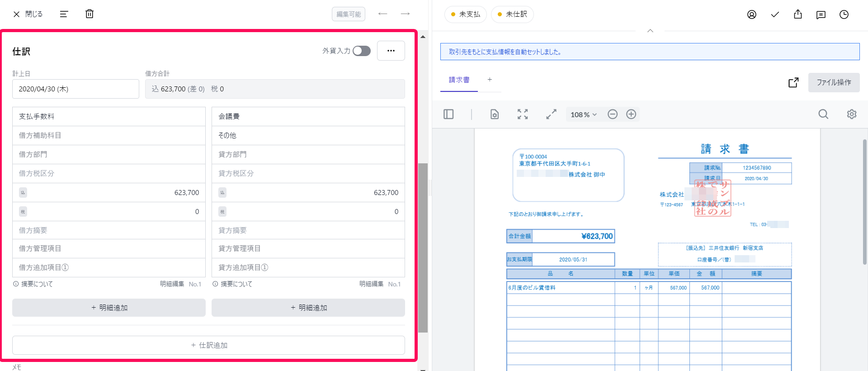Click the left panel vertical scrollbar
This screenshot has width=868, height=371.
pyautogui.click(x=423, y=248)
